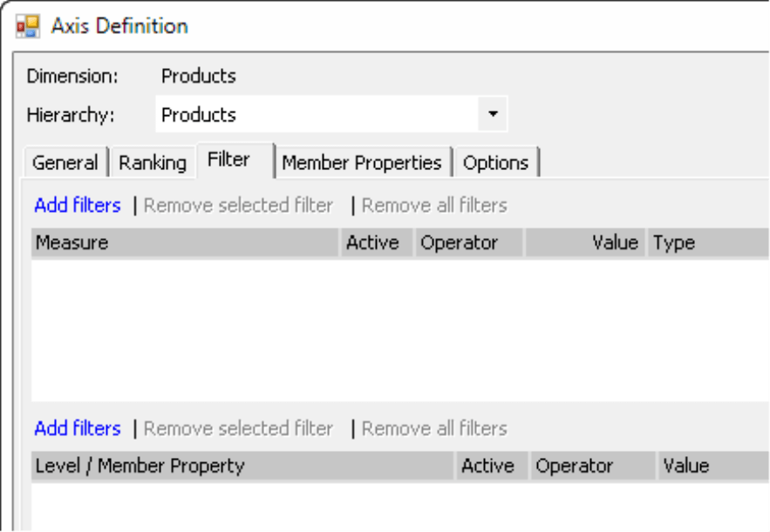Click Remove all filters above Level table
Viewport: 770px width, 532px height.
(434, 428)
